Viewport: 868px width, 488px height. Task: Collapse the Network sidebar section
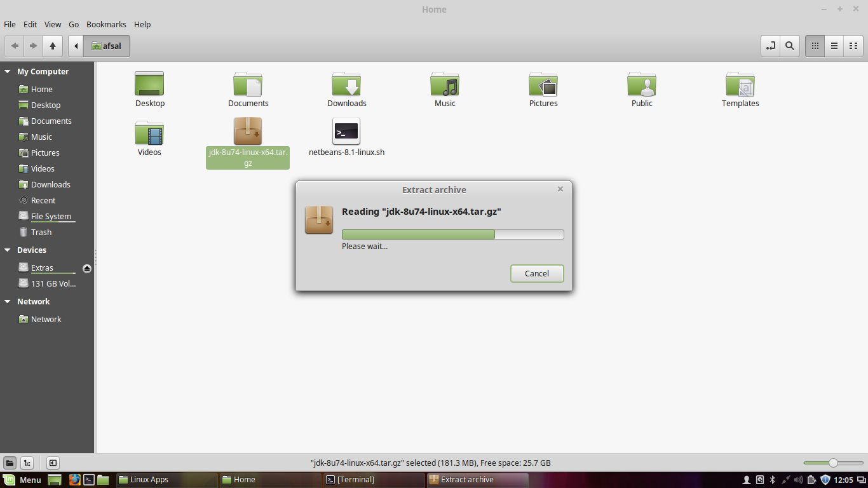pyautogui.click(x=8, y=302)
